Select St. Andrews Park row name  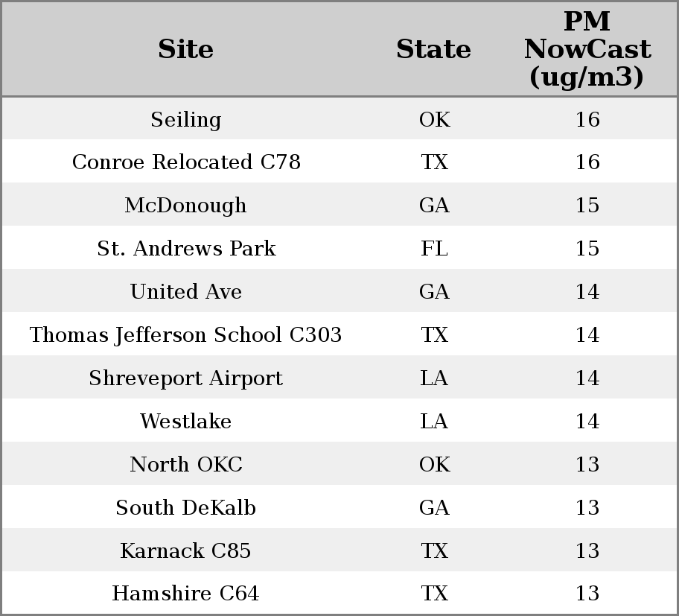(x=186, y=249)
